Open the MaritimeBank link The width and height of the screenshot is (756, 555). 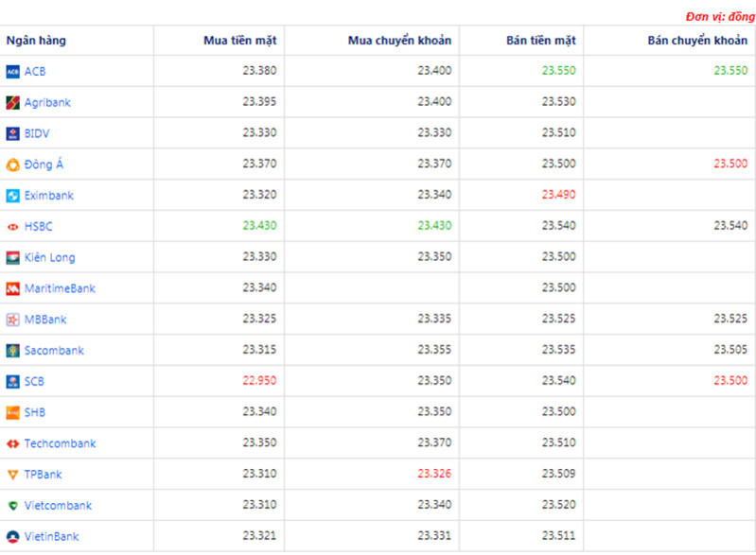click(60, 288)
